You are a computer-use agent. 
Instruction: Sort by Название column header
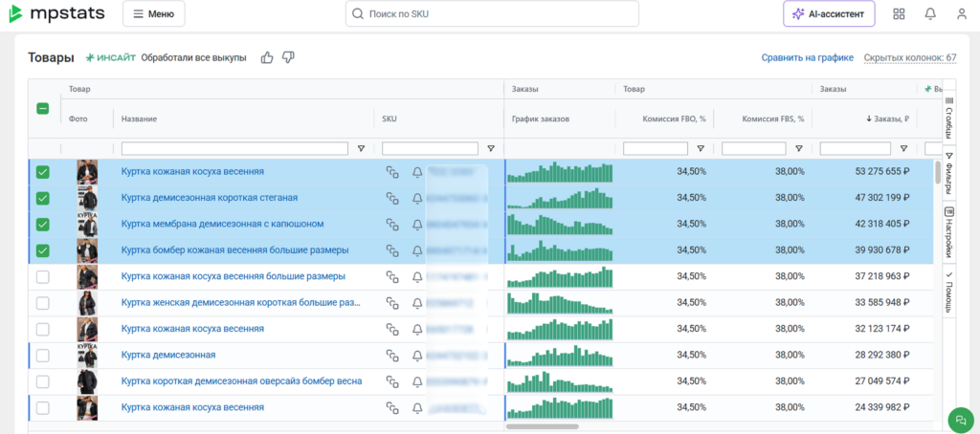(x=139, y=119)
